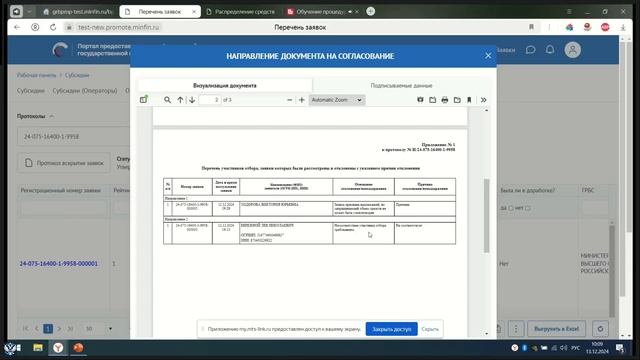Zoom out the PDF with minus
640x360 pixels.
pyautogui.click(x=289, y=100)
